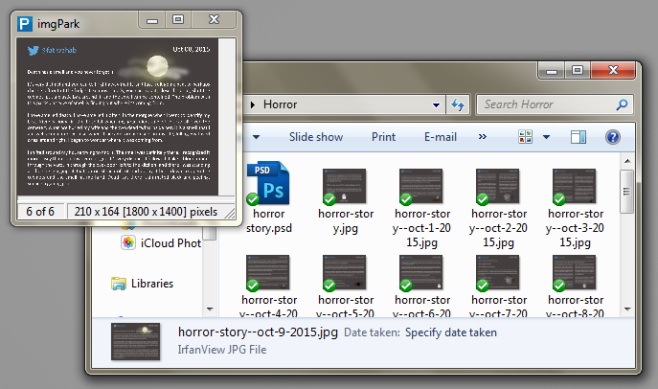This screenshot has height=389, width=658.
Task: Expand the view options dropdown arrow
Action: point(546,137)
